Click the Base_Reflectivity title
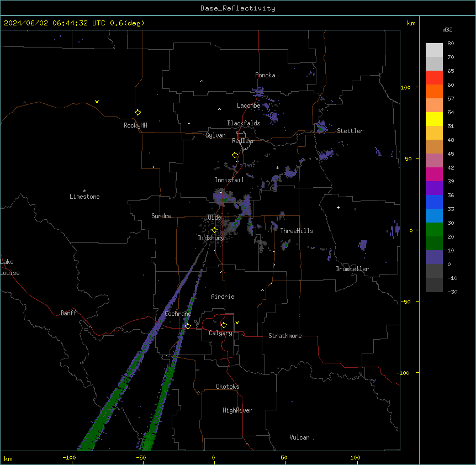 point(238,8)
